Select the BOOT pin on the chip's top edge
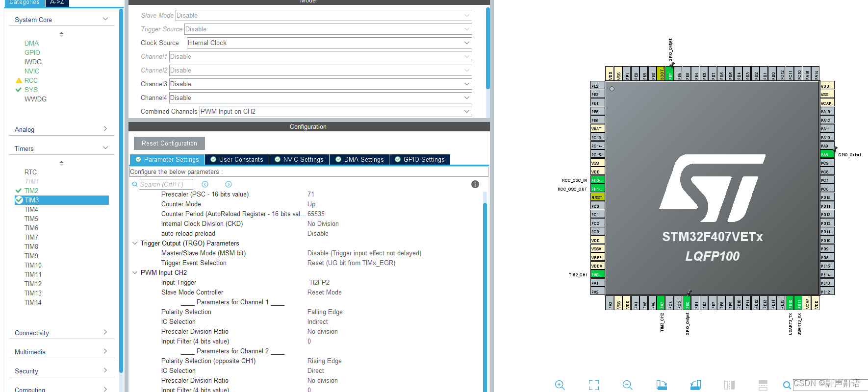Screen dimensions: 868x392 point(662,73)
